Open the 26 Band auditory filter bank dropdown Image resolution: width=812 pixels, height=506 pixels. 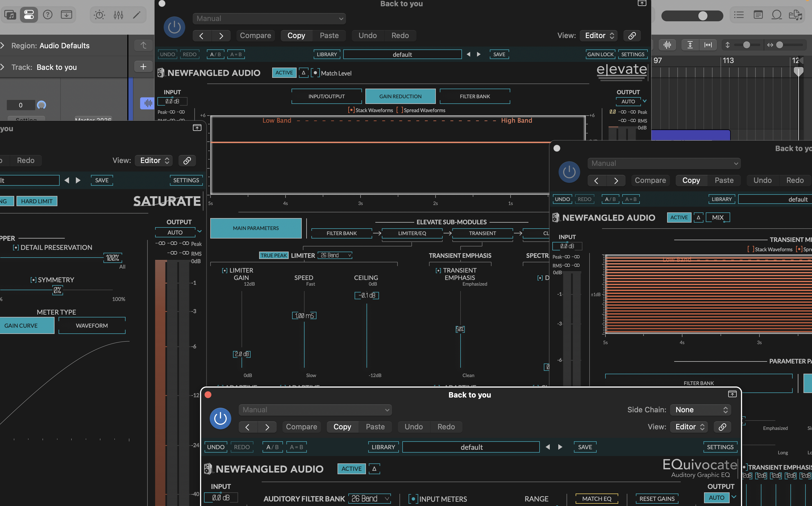(369, 498)
